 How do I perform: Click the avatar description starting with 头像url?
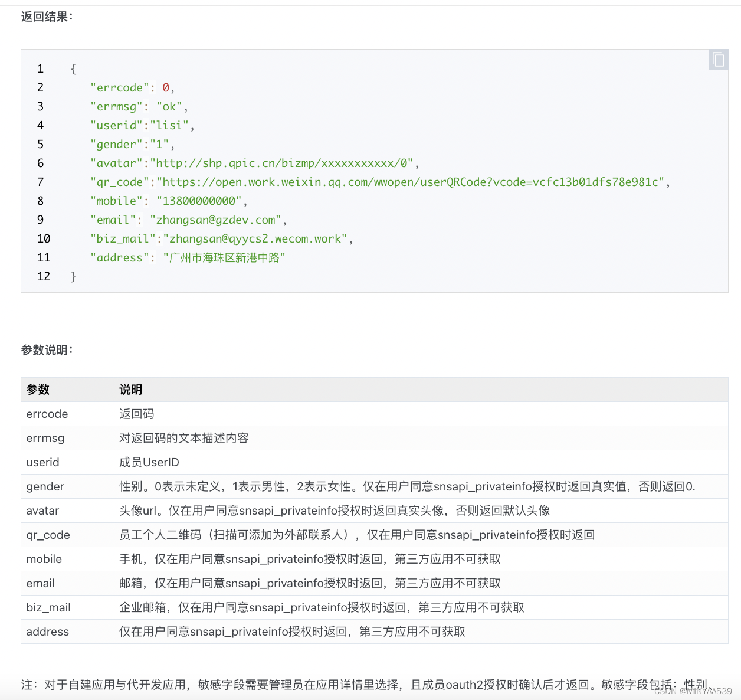(335, 511)
